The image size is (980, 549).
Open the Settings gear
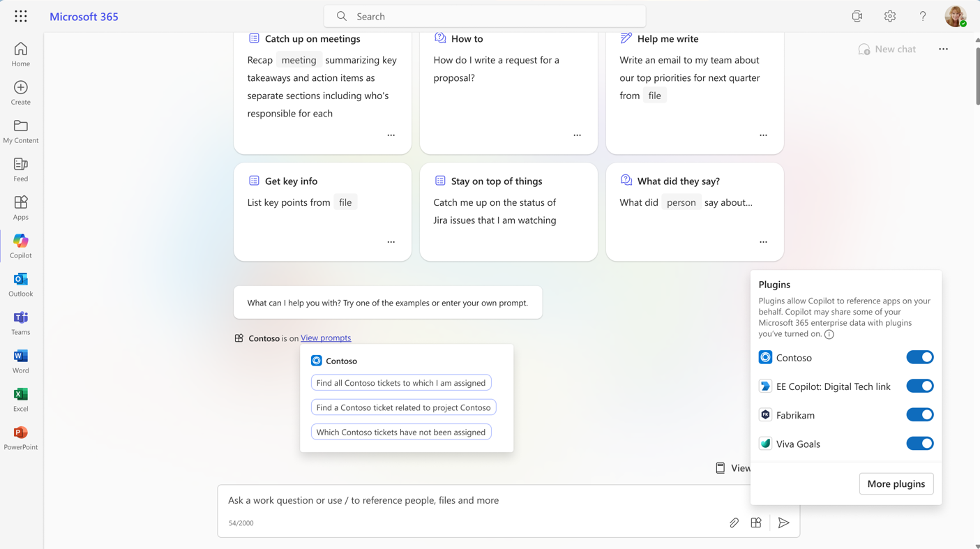click(890, 16)
